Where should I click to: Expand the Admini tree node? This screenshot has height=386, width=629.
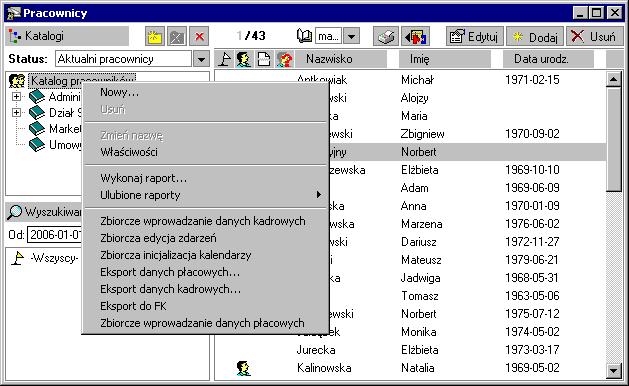(16, 96)
